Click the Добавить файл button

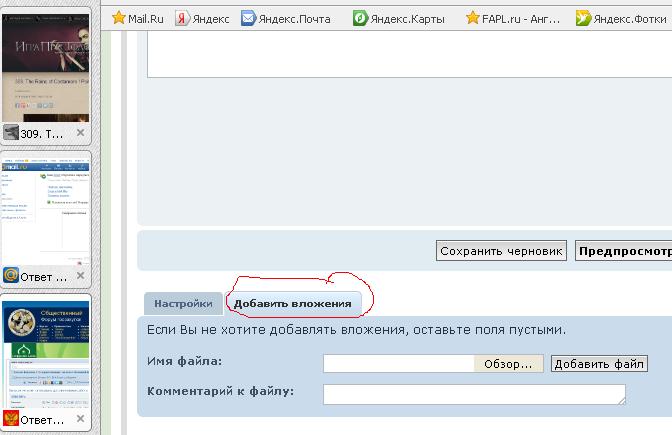coord(599,363)
